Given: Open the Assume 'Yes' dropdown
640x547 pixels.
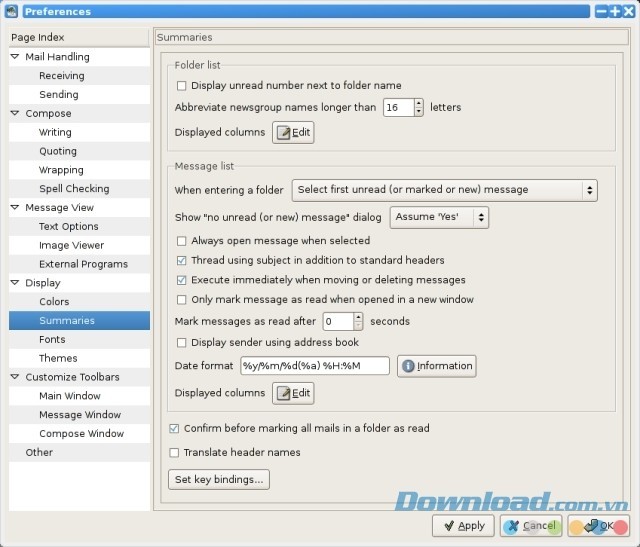Looking at the screenshot, I should pos(440,217).
